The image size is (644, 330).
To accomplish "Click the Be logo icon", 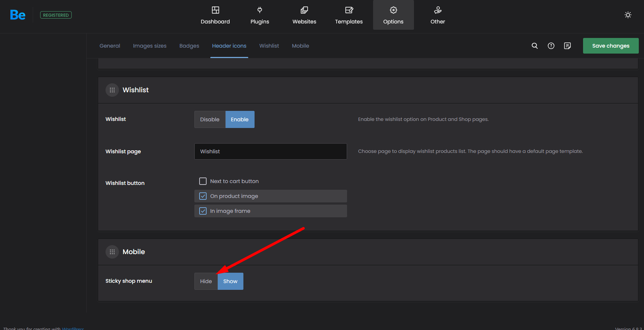I will tap(17, 15).
